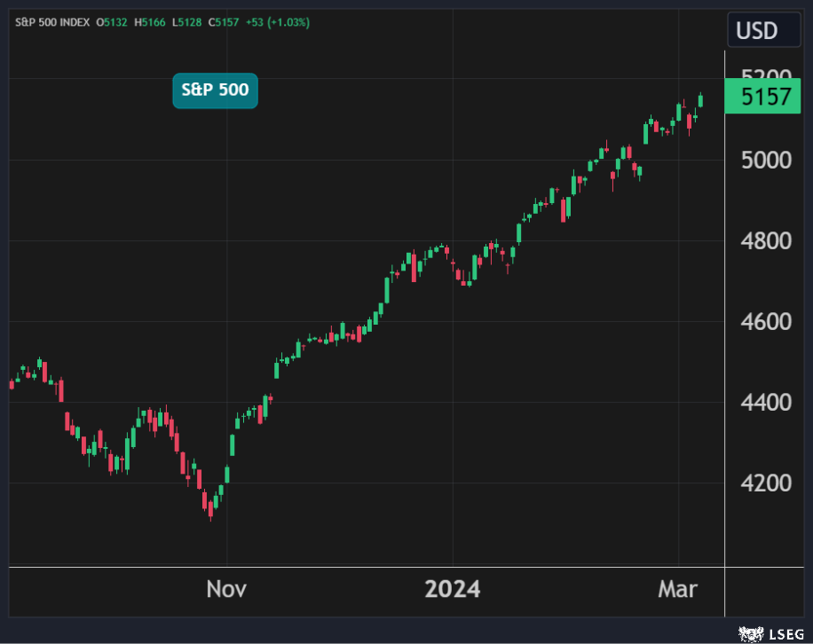Click the S&P 500 series label
Image resolution: width=813 pixels, height=644 pixels.
(x=215, y=90)
